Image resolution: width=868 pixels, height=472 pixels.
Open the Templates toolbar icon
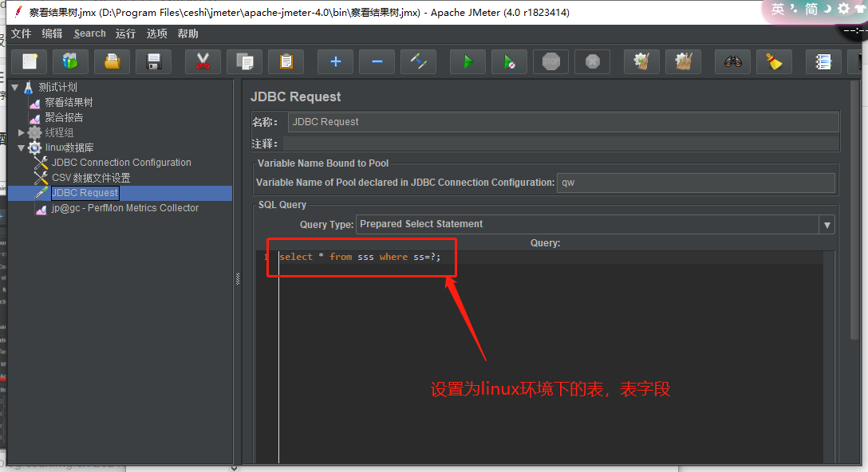tap(70, 61)
